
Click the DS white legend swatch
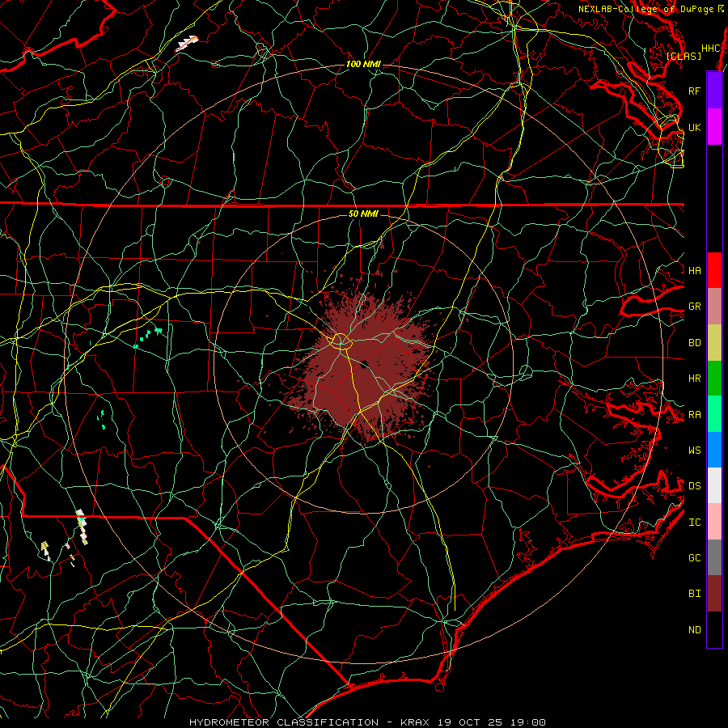pyautogui.click(x=714, y=485)
